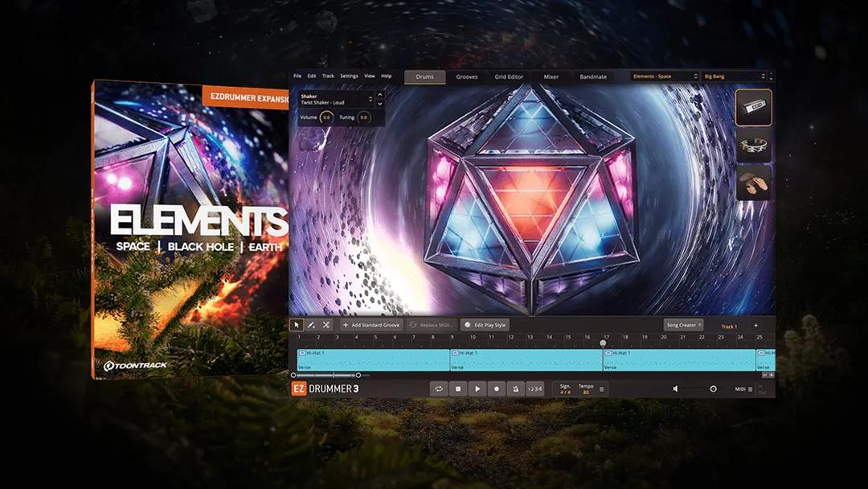
Task: Select the tambourine instrument thumbnail
Action: click(x=753, y=146)
